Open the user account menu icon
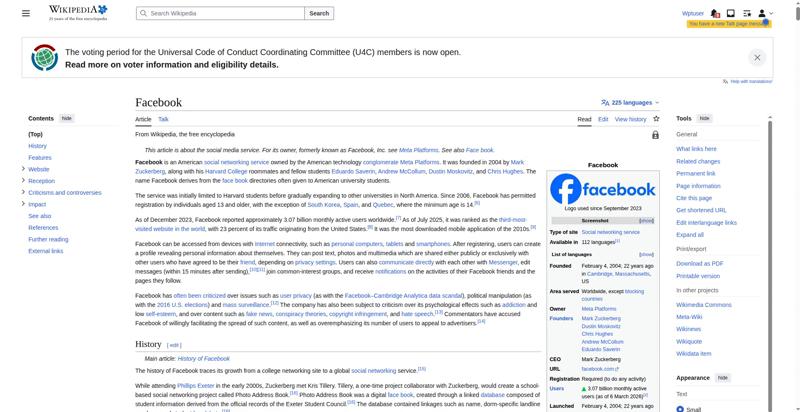This screenshot has width=800, height=412. (x=765, y=13)
